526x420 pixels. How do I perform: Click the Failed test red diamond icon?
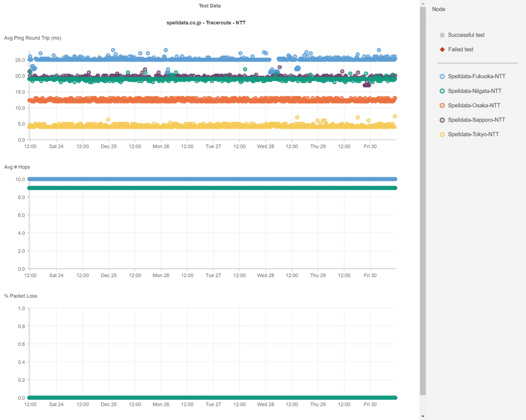coord(442,50)
